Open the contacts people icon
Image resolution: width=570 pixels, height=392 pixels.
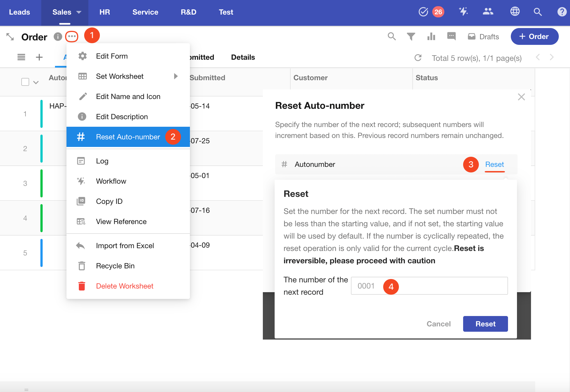point(488,12)
